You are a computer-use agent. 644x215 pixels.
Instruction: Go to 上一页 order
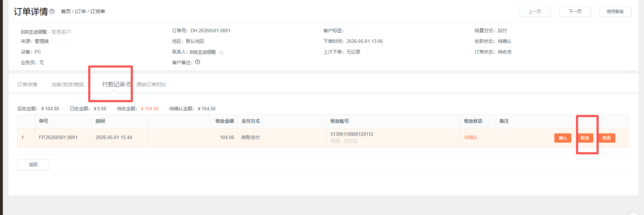click(x=535, y=12)
